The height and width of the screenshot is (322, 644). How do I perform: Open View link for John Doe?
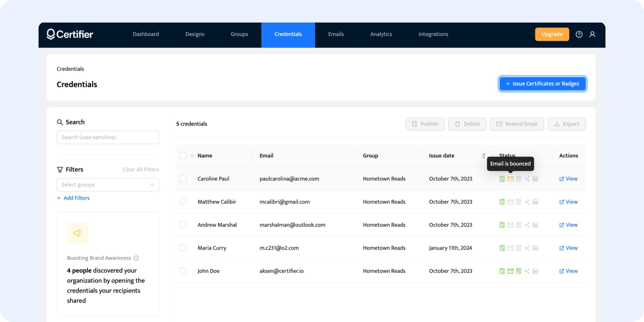568,271
